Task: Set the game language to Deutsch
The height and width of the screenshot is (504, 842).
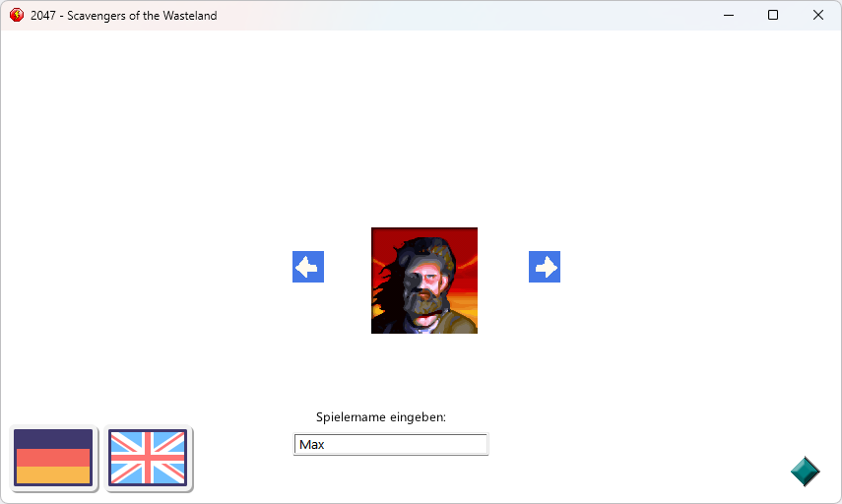Action: [53, 458]
